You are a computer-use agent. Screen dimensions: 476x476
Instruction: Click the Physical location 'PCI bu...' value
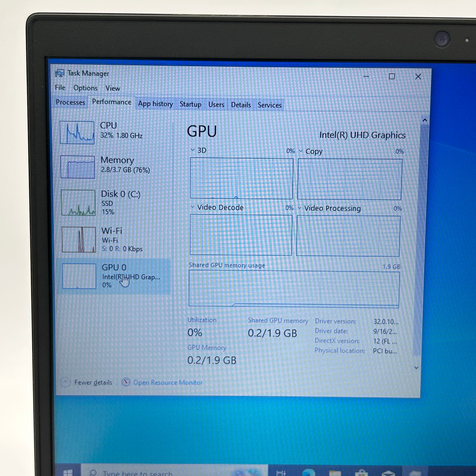tap(385, 351)
